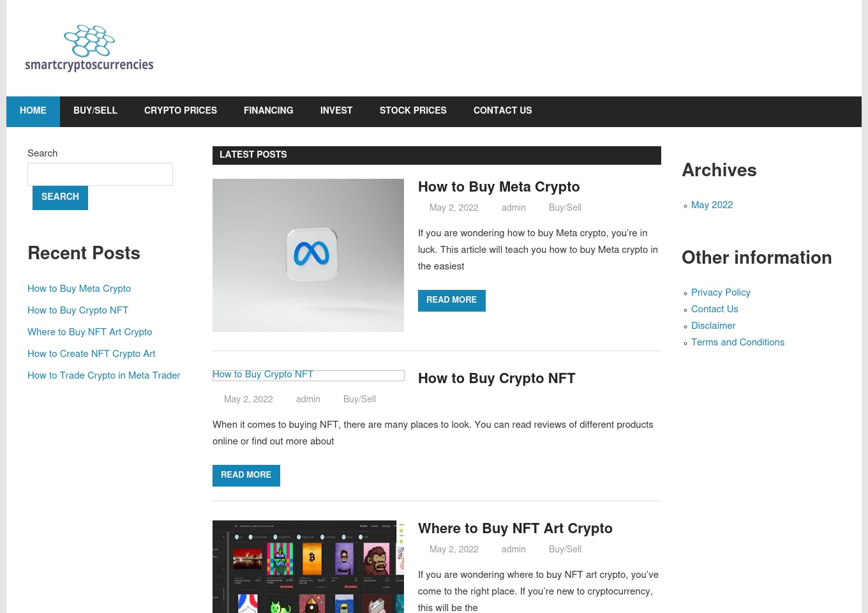Click Read More for Crypto NFT post
The height and width of the screenshot is (613, 868).
pos(246,476)
